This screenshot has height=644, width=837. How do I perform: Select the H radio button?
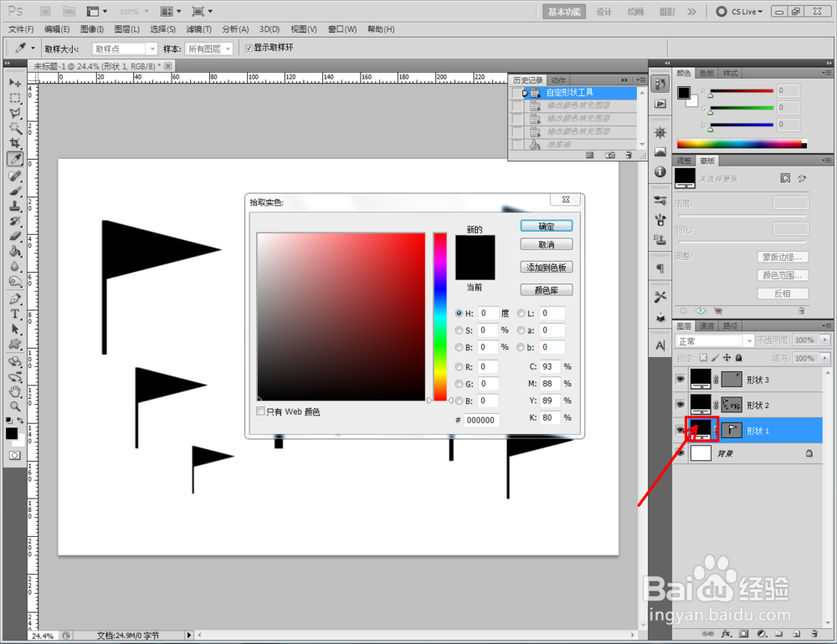[459, 313]
